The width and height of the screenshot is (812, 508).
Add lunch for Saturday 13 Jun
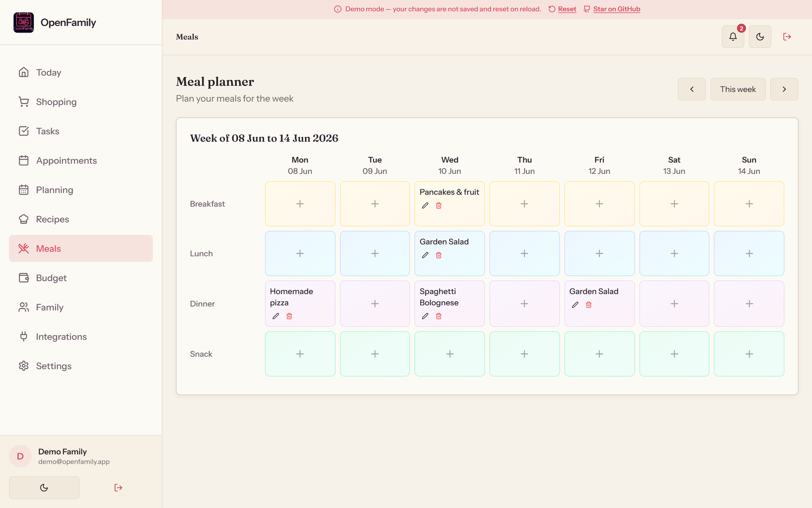(674, 253)
